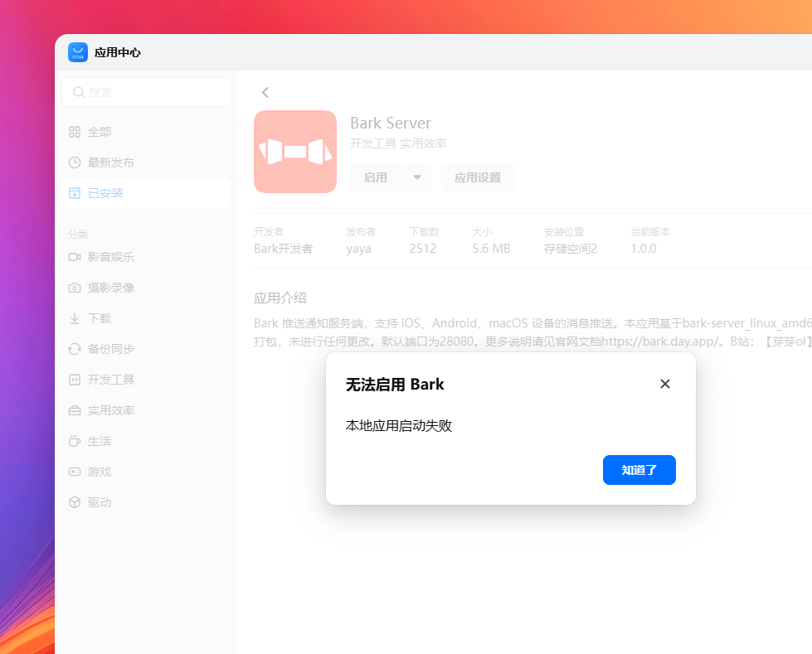Click the cube icon for 驱动

point(75,502)
